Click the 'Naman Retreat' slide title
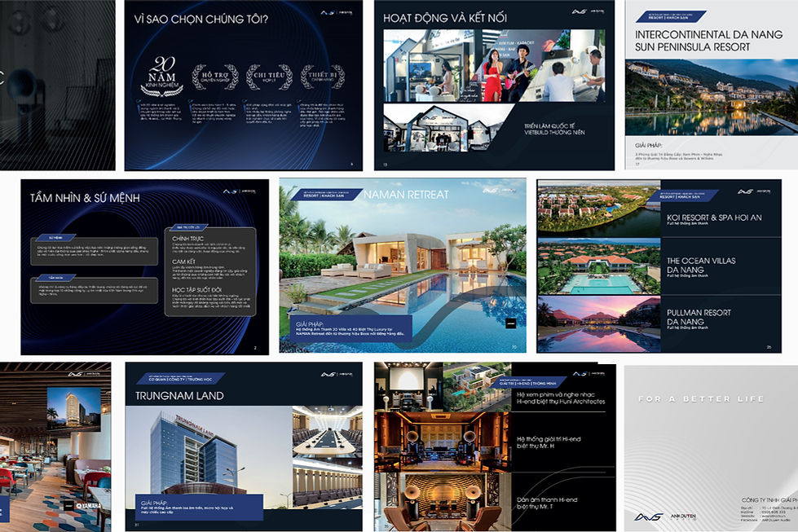The image size is (798, 532). (x=406, y=194)
